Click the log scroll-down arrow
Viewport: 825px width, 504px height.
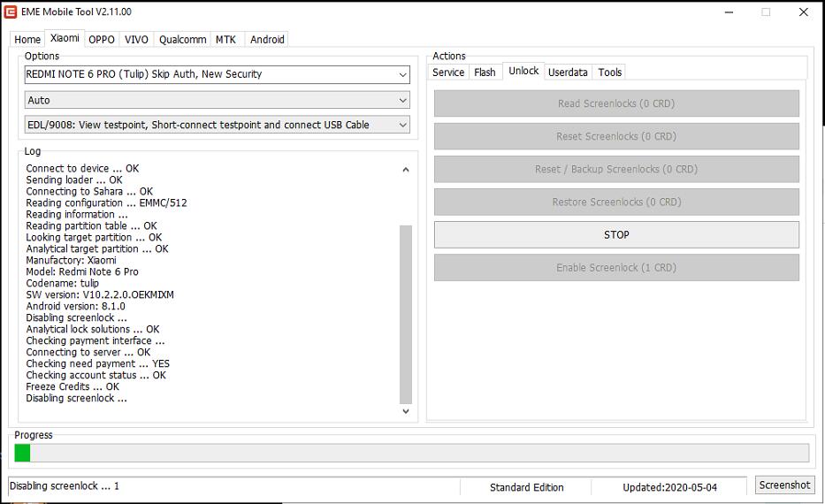406,411
